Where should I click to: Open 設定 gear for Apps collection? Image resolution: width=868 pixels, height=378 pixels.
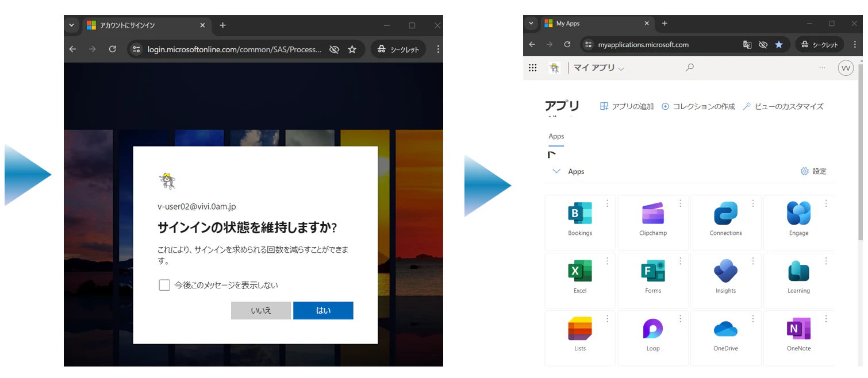pos(813,171)
